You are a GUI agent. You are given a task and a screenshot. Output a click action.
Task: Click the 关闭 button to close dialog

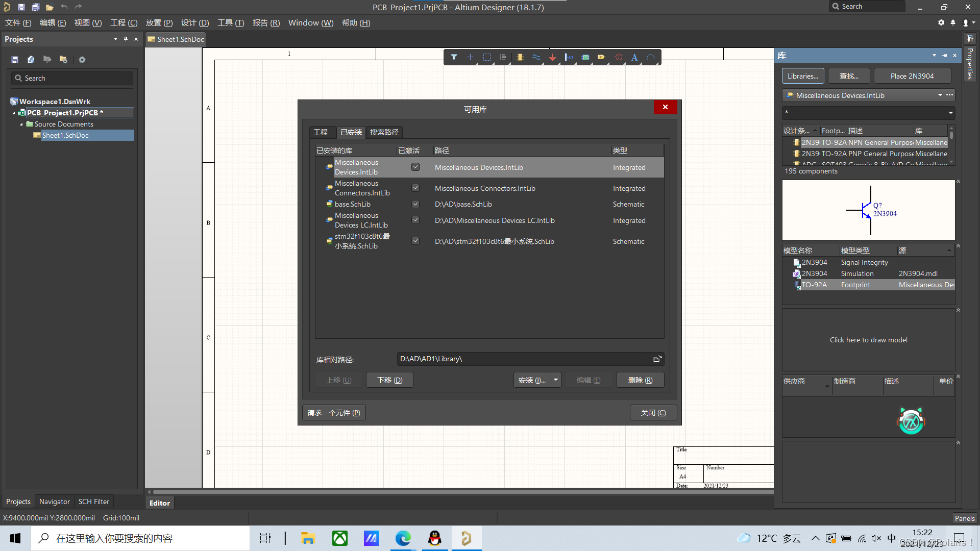(x=650, y=412)
